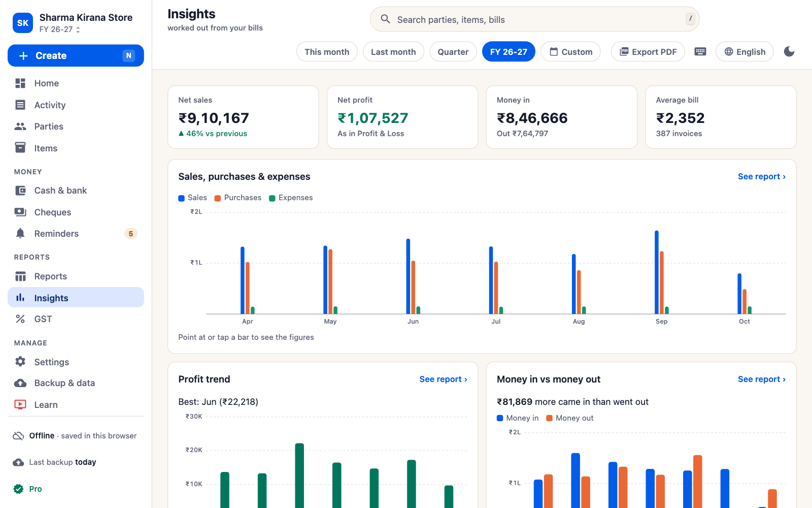Open Settings gear icon
The width and height of the screenshot is (812, 508).
click(20, 362)
